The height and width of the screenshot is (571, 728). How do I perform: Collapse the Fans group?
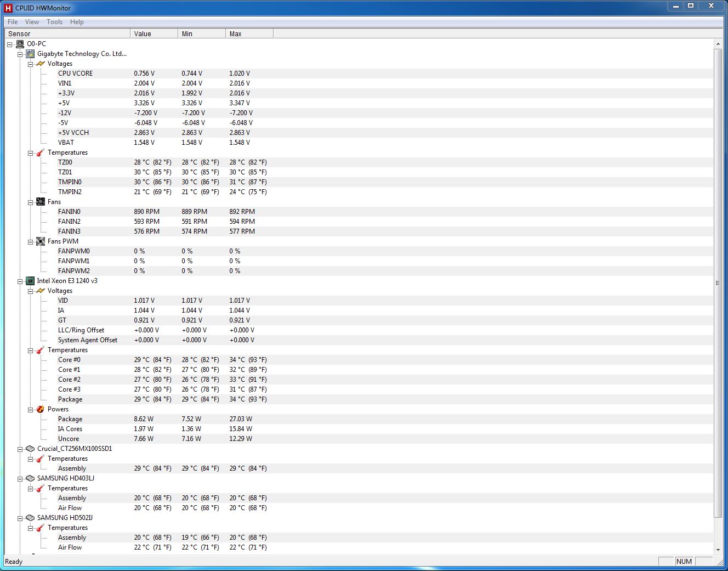click(31, 202)
